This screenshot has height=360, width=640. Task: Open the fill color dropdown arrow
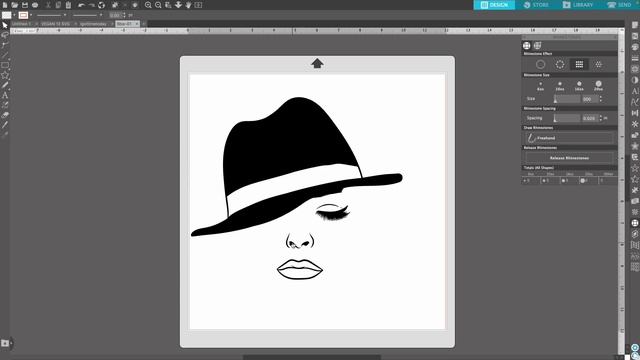tap(14, 16)
